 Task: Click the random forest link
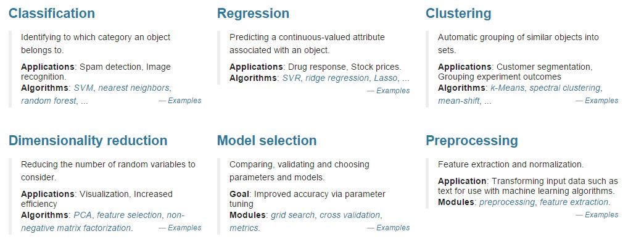tap(49, 101)
